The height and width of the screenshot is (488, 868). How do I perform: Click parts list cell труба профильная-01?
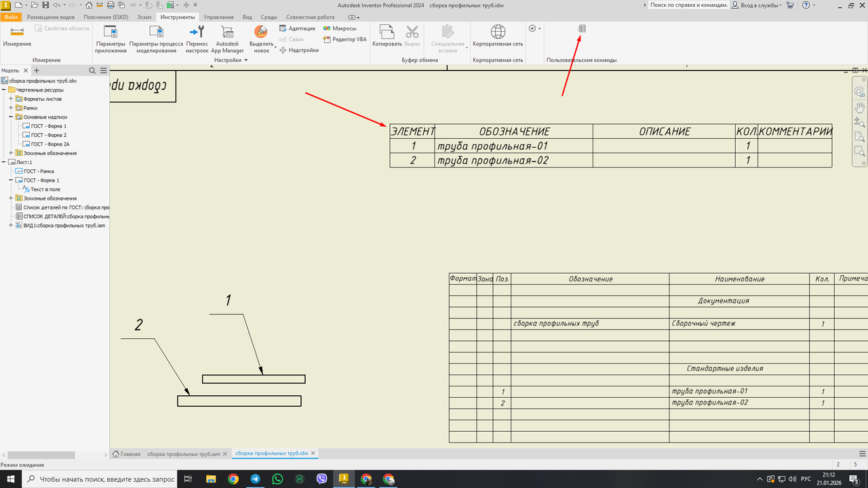click(x=513, y=146)
